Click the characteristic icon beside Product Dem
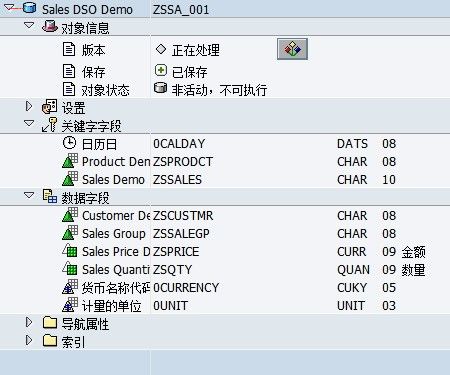The height and width of the screenshot is (375, 450). (70, 161)
